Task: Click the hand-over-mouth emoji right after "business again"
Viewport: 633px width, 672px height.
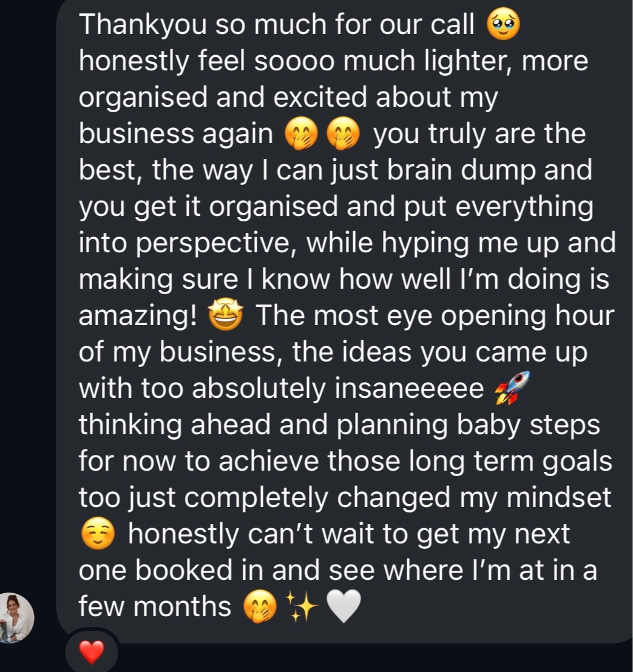Action: click(x=301, y=135)
